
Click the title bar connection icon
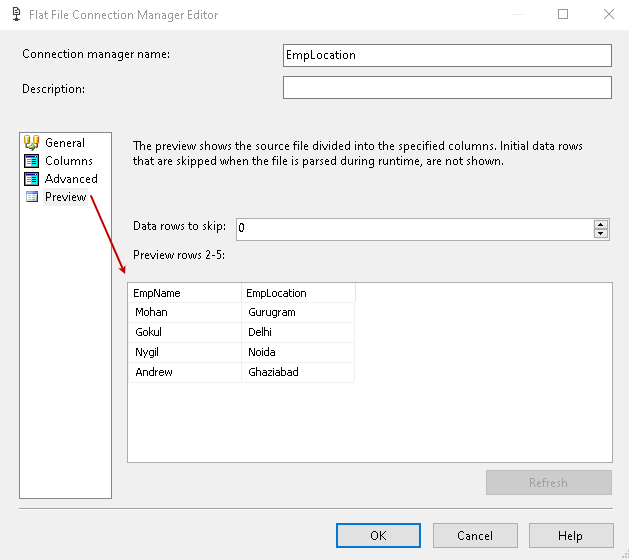click(x=15, y=15)
